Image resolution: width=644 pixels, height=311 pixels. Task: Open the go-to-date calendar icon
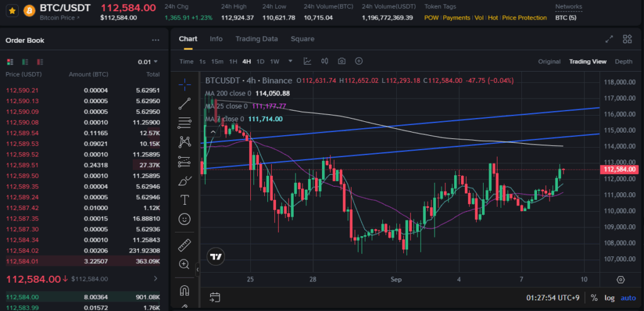[x=215, y=297]
